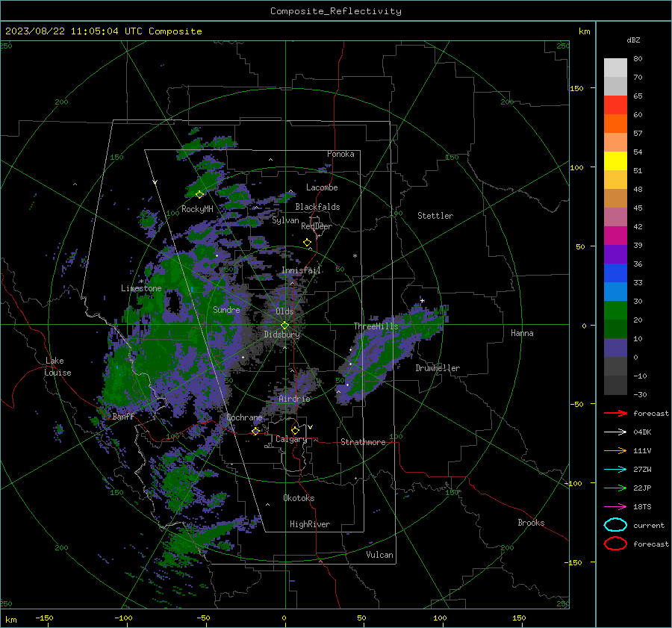Viewport: 672px width, 628px height.
Task: Click the '18TS' legend label
Action: 642,507
